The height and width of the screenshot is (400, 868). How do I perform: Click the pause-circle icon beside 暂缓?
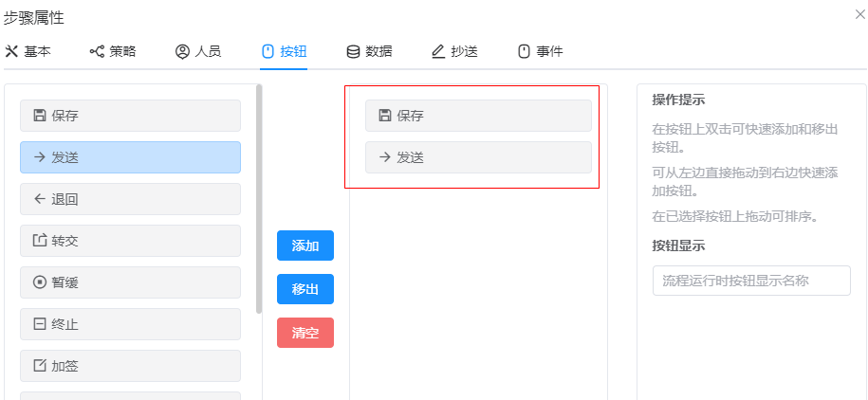(40, 282)
